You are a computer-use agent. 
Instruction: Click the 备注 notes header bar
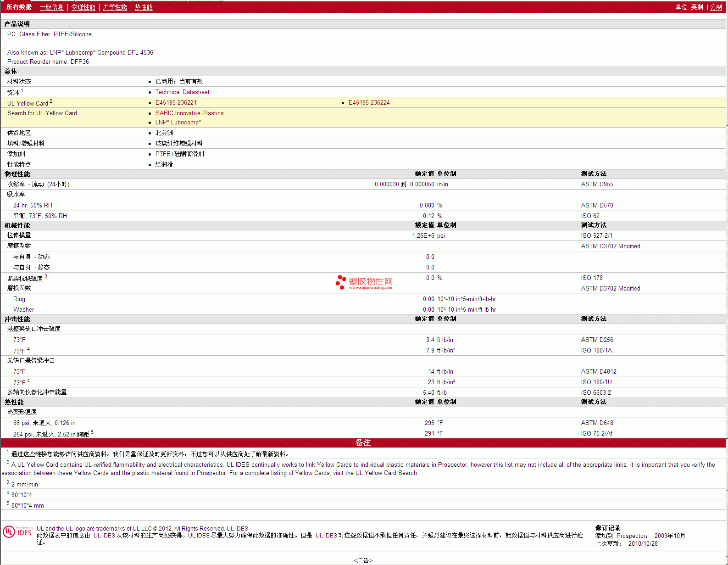[363, 443]
